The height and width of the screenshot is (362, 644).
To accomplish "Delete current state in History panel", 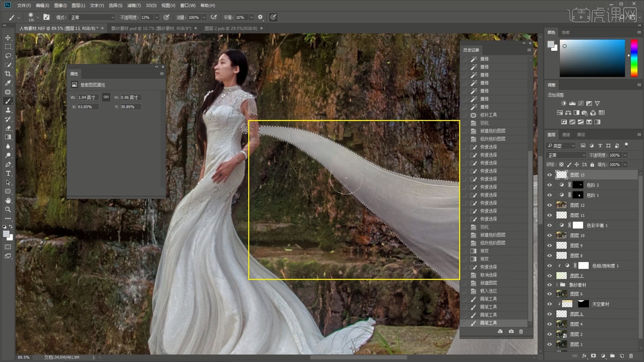I will click(x=521, y=331).
